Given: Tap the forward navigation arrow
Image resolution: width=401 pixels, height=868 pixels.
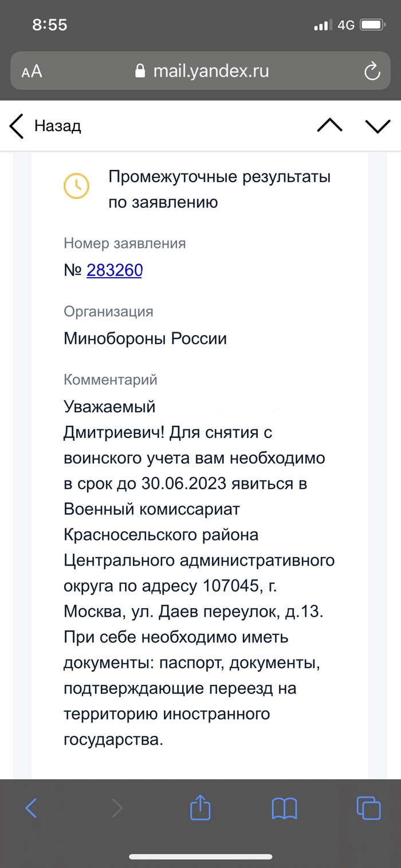Looking at the screenshot, I should [117, 808].
